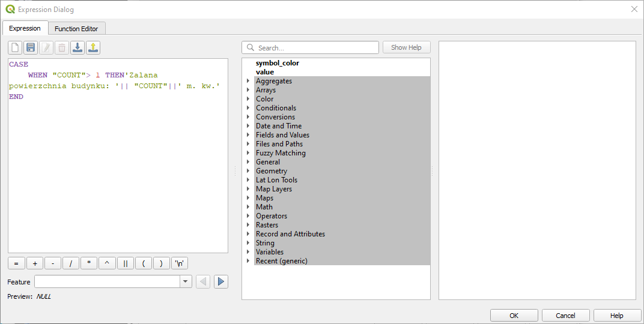Viewport: 644px width, 324px height.
Task: Insert the power ^ operator
Action: tap(108, 263)
